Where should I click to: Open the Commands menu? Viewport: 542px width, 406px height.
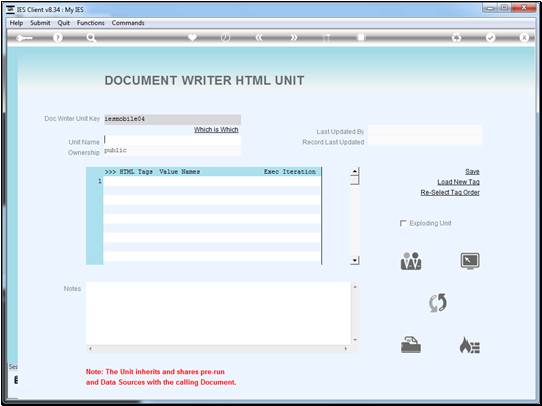[128, 23]
